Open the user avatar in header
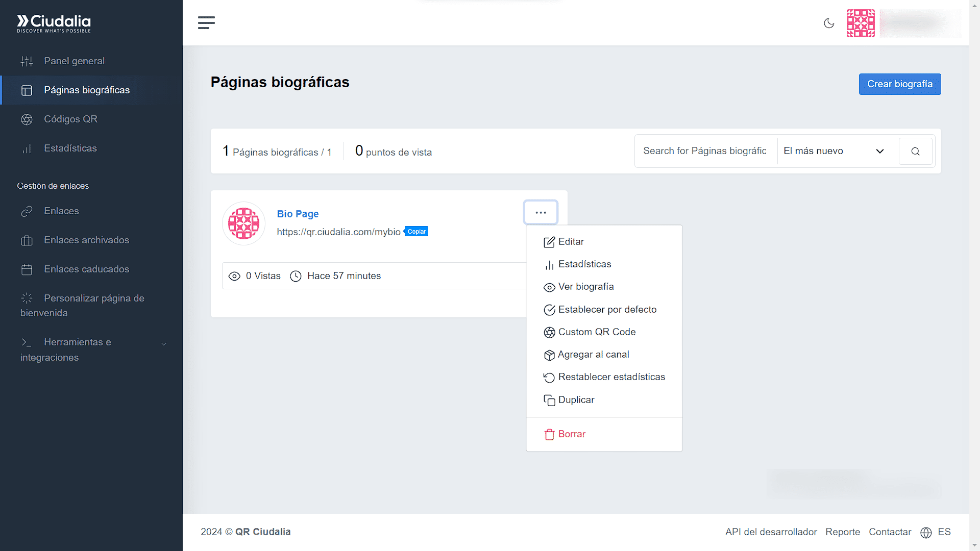Image resolution: width=980 pixels, height=551 pixels. pos(861,23)
